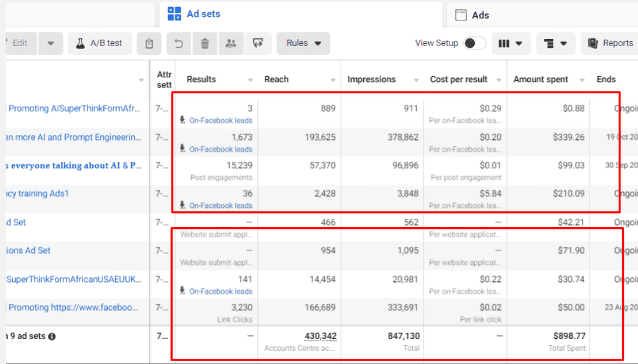638x364 pixels.
Task: Open the columns layout dropdown
Action: [510, 43]
